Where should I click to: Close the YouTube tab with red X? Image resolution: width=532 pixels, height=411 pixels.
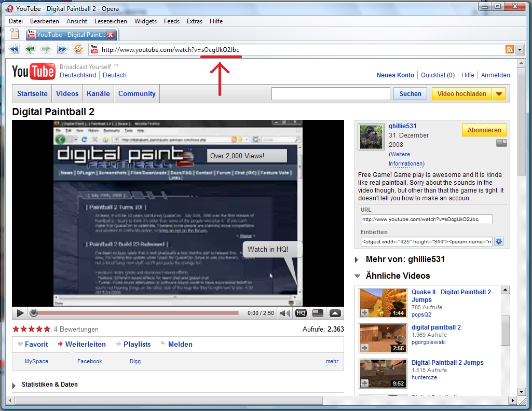pyautogui.click(x=111, y=35)
